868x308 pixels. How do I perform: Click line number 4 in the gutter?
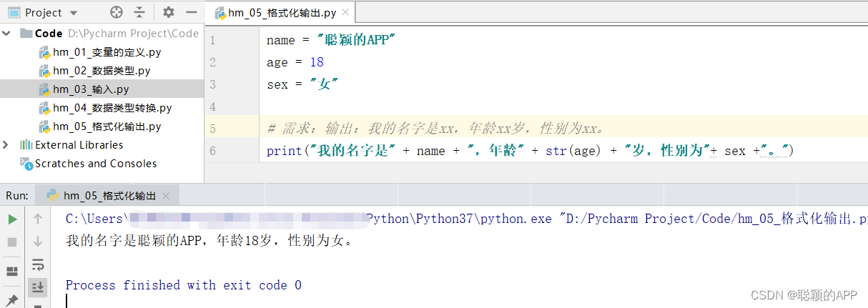[x=212, y=106]
